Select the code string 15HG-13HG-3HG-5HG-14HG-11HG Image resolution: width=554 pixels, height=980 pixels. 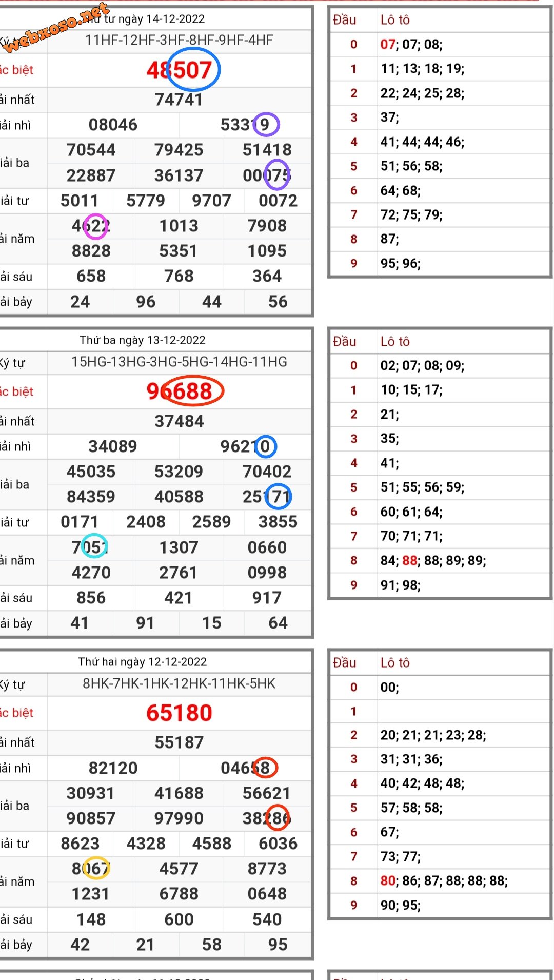point(179,362)
